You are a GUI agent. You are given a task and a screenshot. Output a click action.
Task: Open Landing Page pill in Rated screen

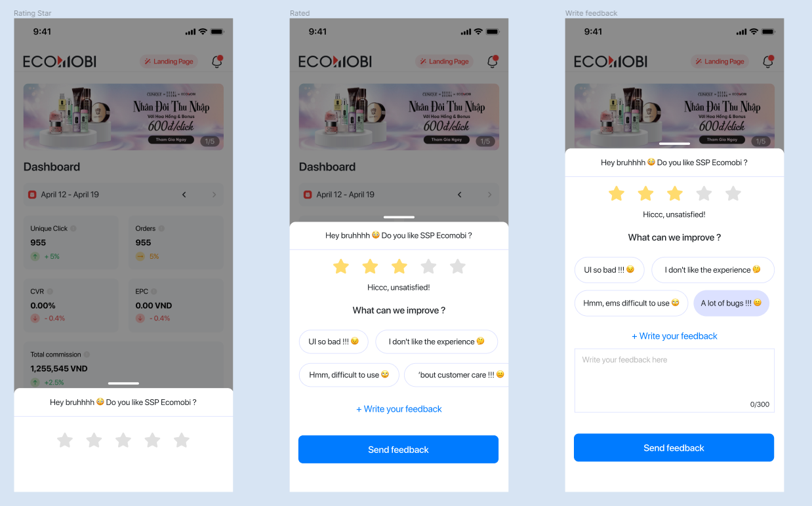pyautogui.click(x=444, y=62)
